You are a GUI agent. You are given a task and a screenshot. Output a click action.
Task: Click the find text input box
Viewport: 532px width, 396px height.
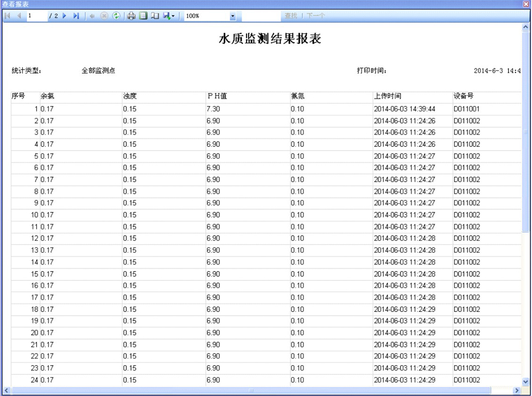(x=258, y=16)
